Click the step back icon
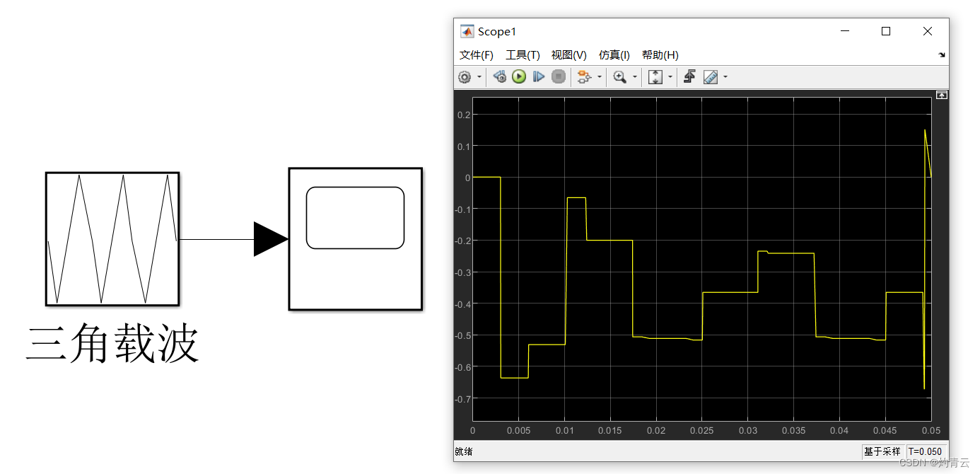The image size is (980, 474). coord(500,76)
